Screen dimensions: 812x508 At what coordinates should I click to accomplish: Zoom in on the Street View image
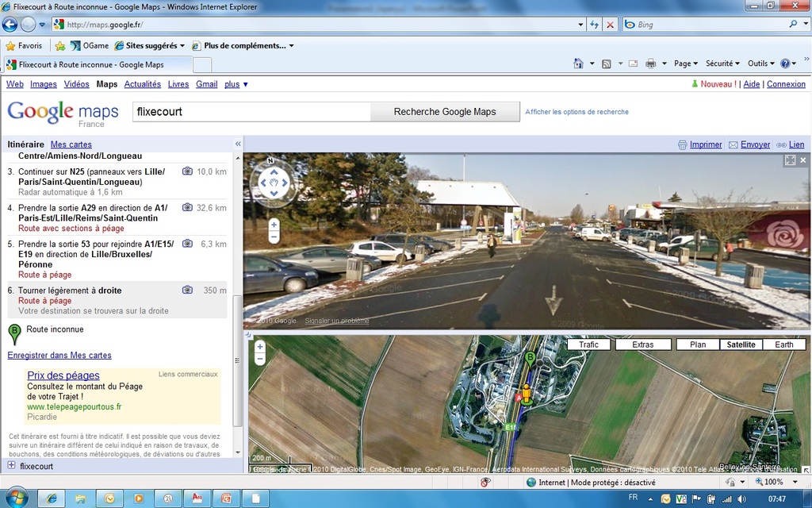274,225
